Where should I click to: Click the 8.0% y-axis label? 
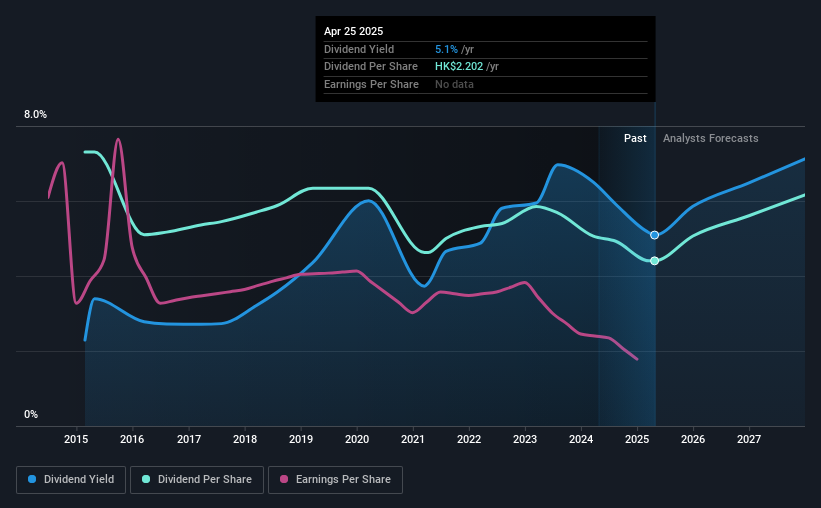(x=35, y=115)
